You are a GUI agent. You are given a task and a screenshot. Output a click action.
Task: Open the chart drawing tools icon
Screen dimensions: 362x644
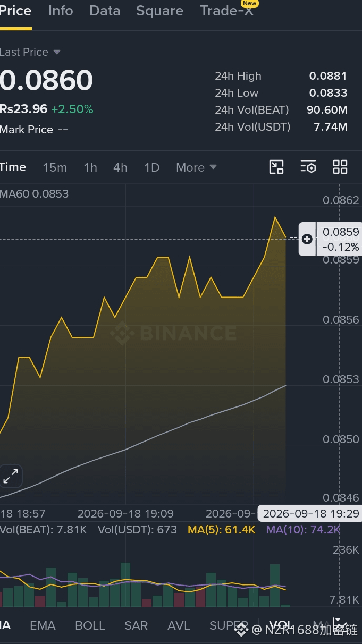pyautogui.click(x=276, y=167)
